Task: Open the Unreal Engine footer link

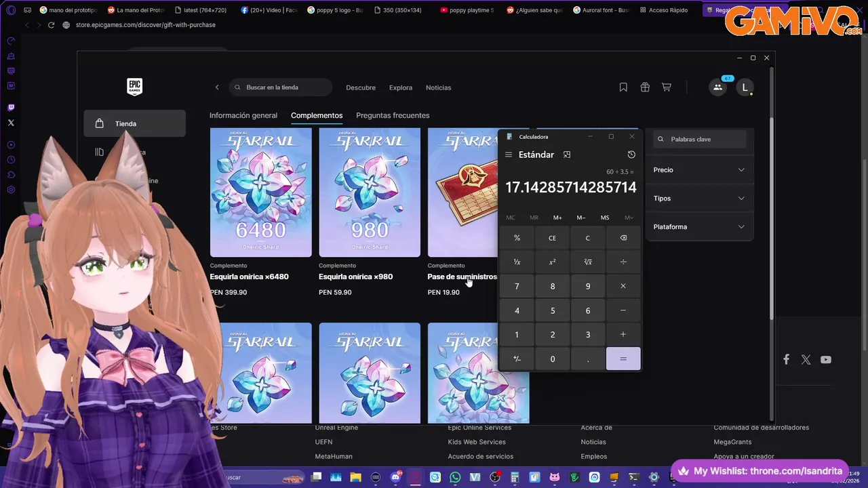Action: click(x=336, y=428)
